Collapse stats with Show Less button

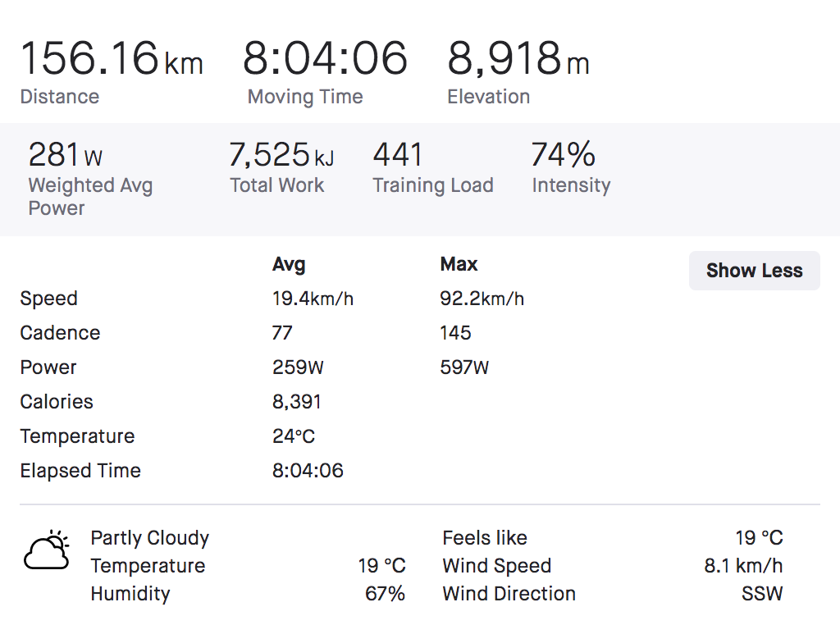point(754,271)
